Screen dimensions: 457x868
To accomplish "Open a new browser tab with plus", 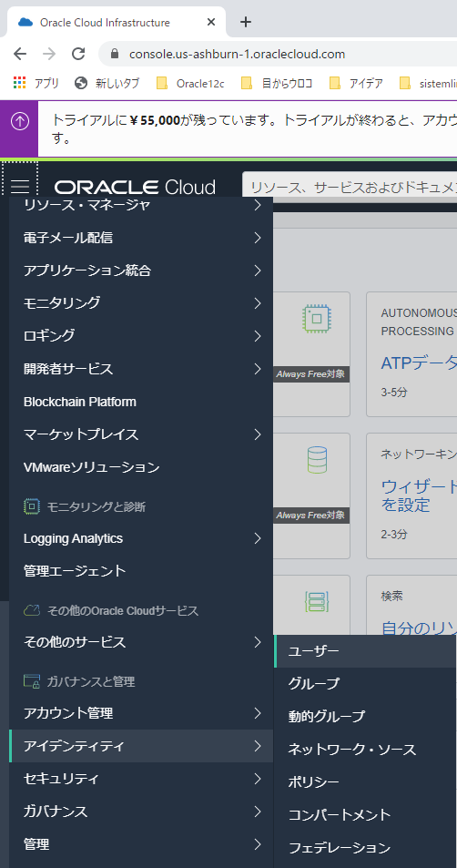I will pos(246,22).
